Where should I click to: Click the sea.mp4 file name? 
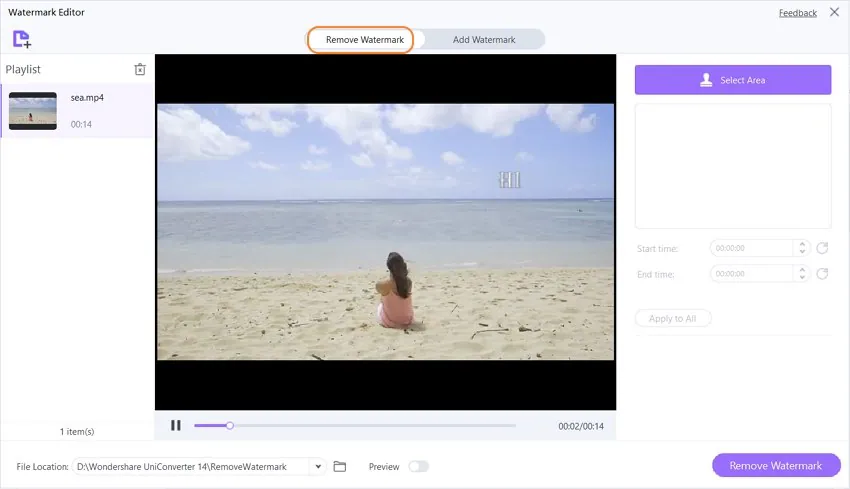point(87,98)
